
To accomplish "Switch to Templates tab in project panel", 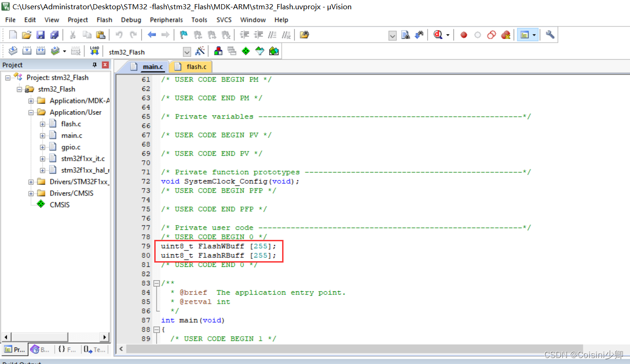I will tap(94, 350).
